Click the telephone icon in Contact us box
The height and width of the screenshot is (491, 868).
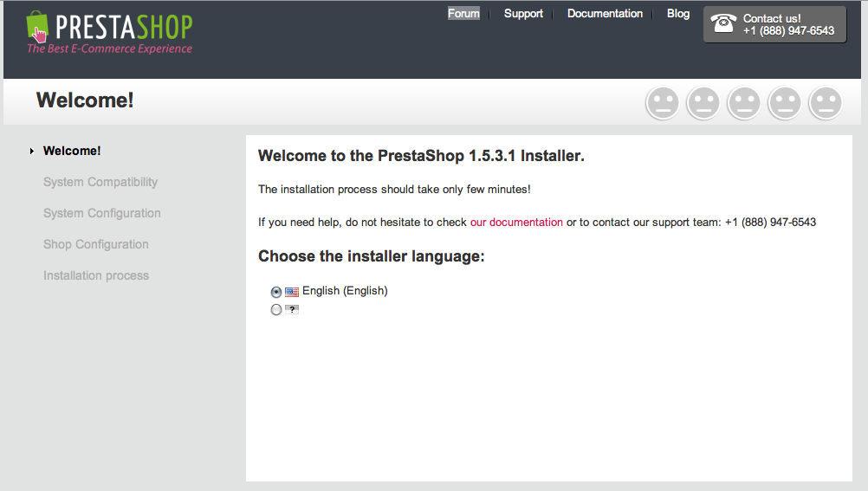tap(723, 23)
